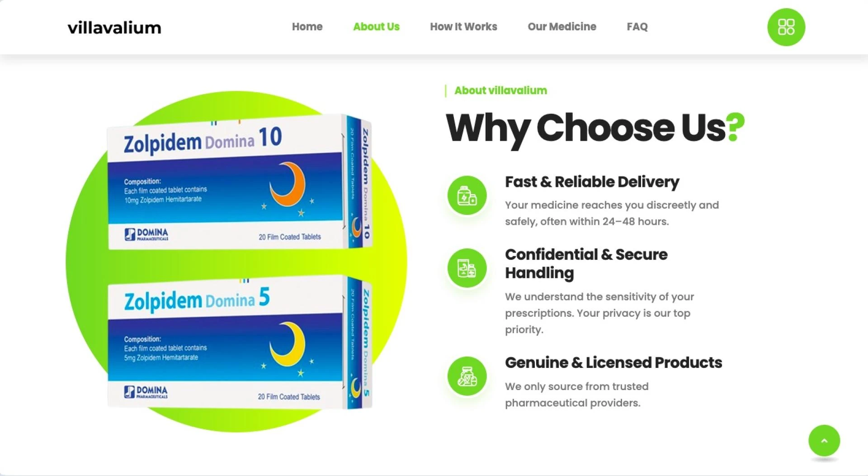Screen dimensions: 868x476
Task: Click the Domina Pharmaceuticals logo on the lower box
Action: click(x=146, y=392)
